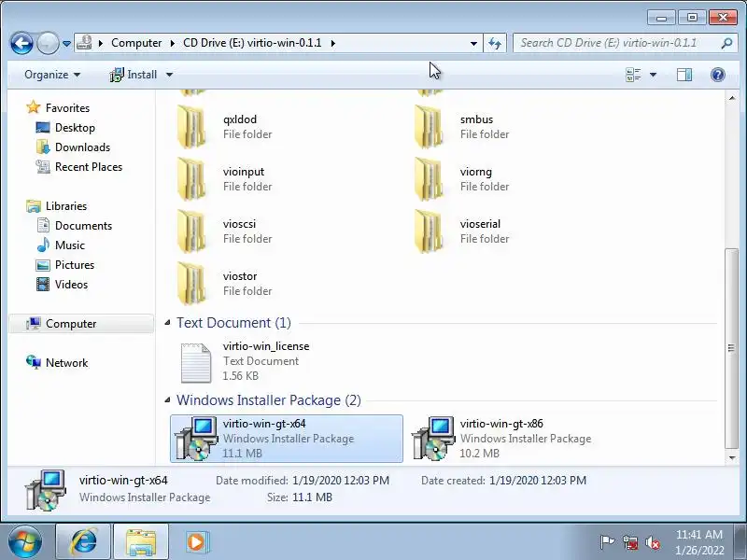The image size is (747, 560).
Task: Select Computer in the address breadcrumb
Action: (136, 43)
